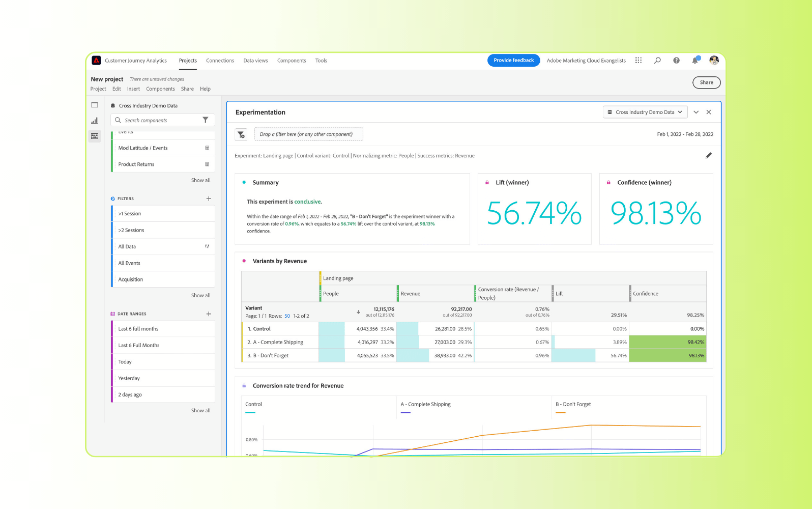Select the Acquisition filter
812x509 pixels.
tap(163, 279)
